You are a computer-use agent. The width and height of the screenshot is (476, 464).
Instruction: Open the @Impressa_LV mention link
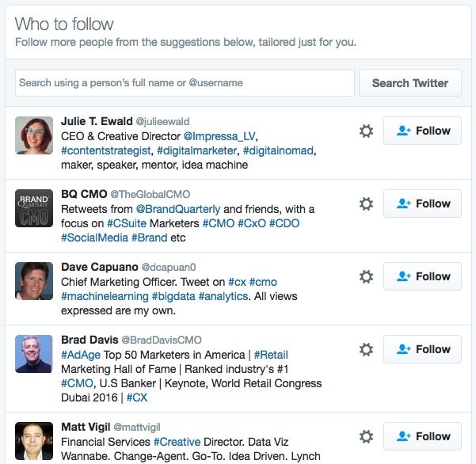point(219,136)
